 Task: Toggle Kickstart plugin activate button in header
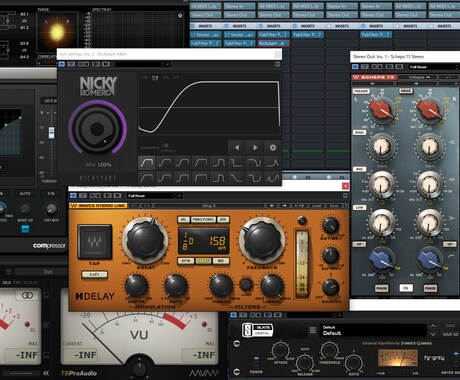62,64
